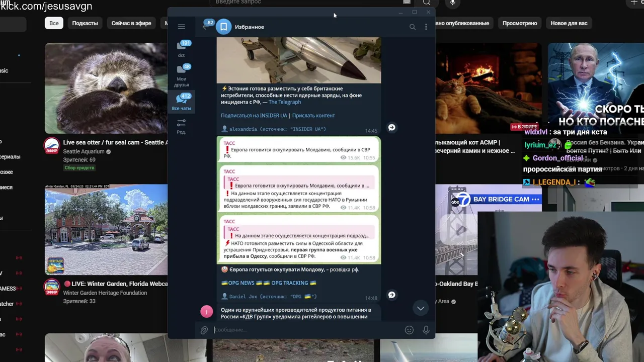Attach a file with the paperclip icon
644x362 pixels.
pos(204,330)
